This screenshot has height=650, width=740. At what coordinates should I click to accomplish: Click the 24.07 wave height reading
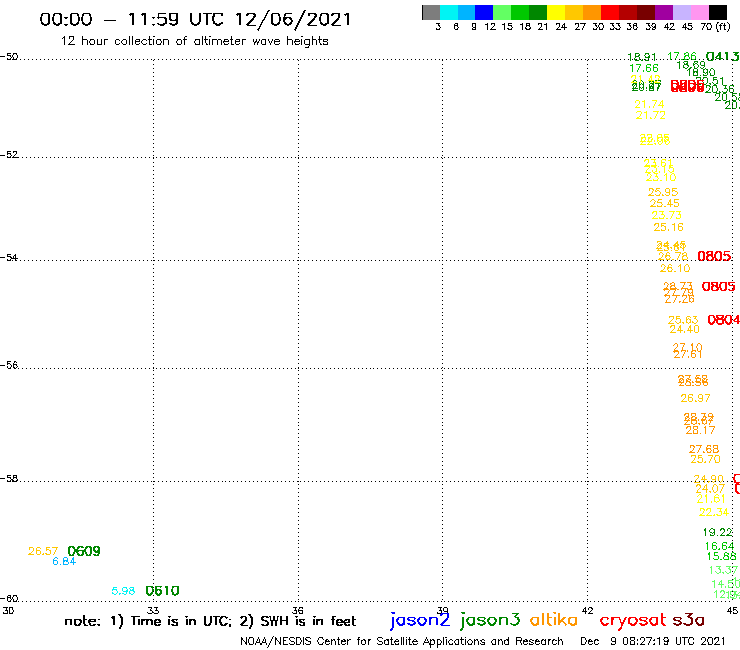click(x=710, y=489)
